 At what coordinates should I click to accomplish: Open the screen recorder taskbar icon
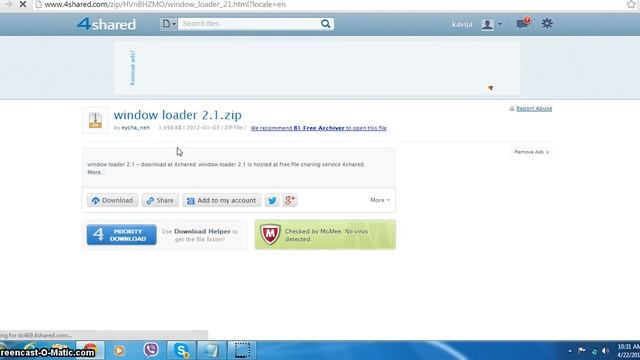(x=242, y=350)
